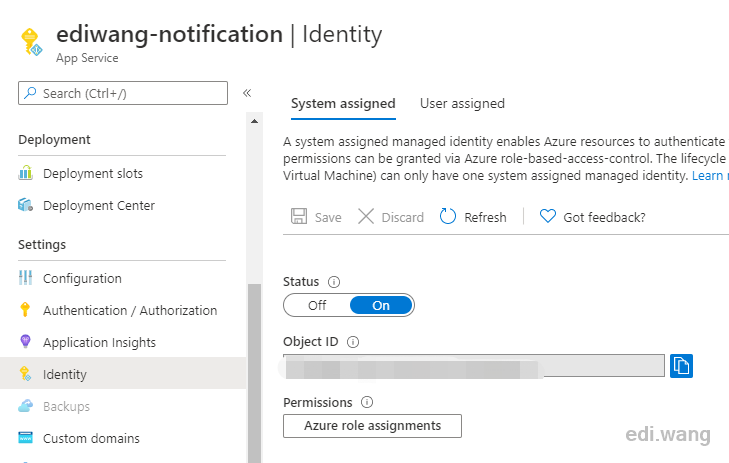The image size is (729, 463).
Task: Click the Deployment section heading
Action: (x=54, y=139)
